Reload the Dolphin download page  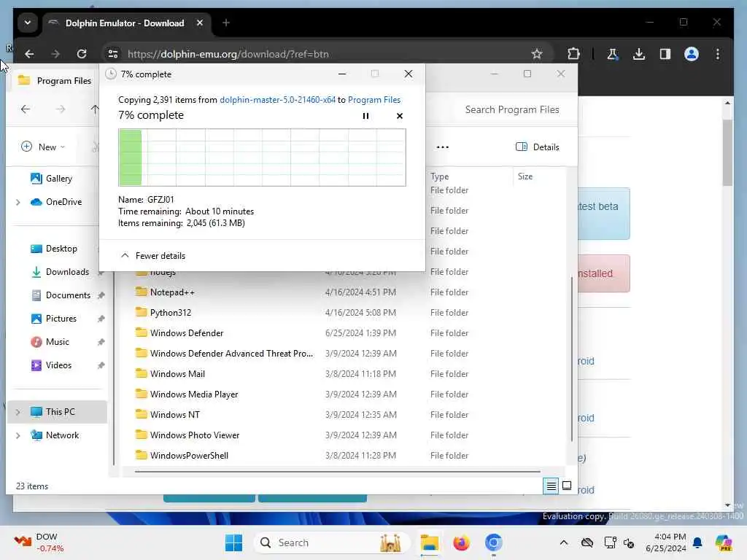(82, 54)
